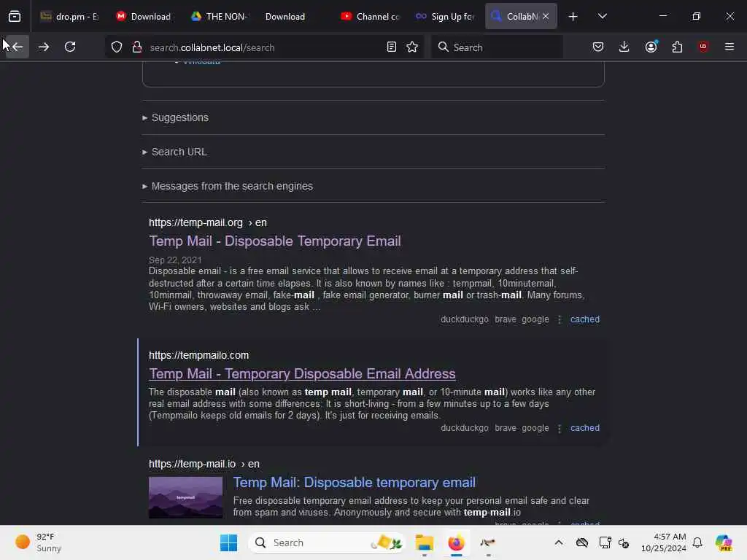Switch to the dro.pm tab
The image size is (747, 560).
(69, 16)
